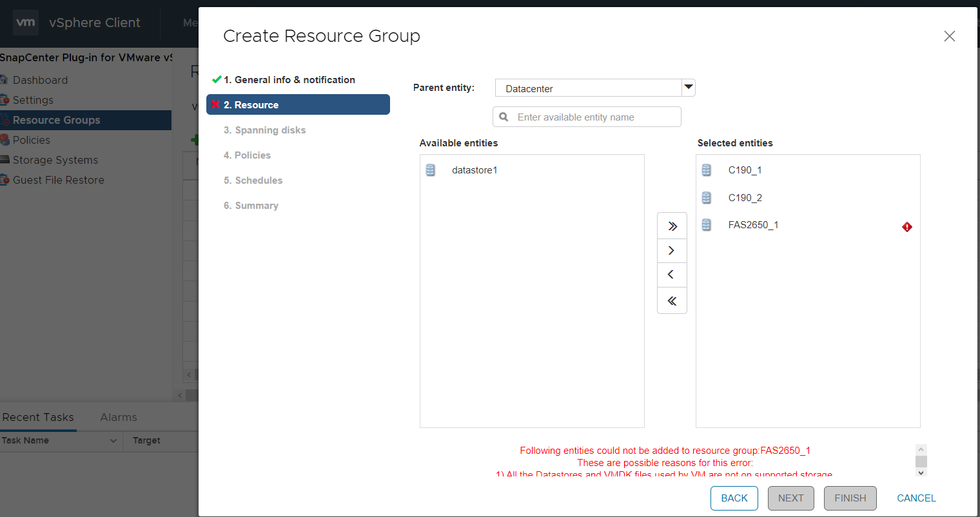Select C190_2 in Selected entities list
This screenshot has height=517, width=980.
(745, 198)
